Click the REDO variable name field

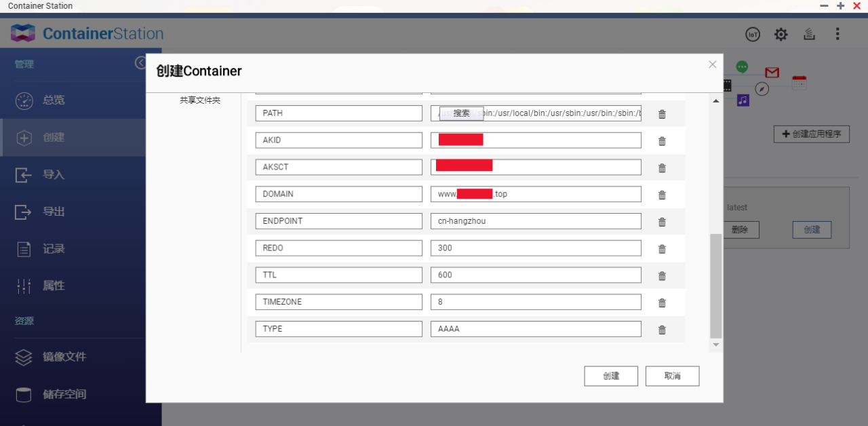(339, 248)
